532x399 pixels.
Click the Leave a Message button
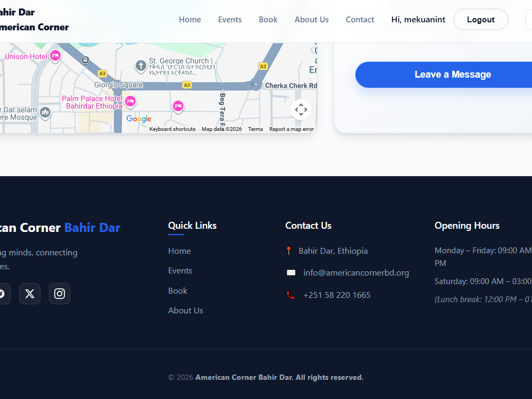444,74
